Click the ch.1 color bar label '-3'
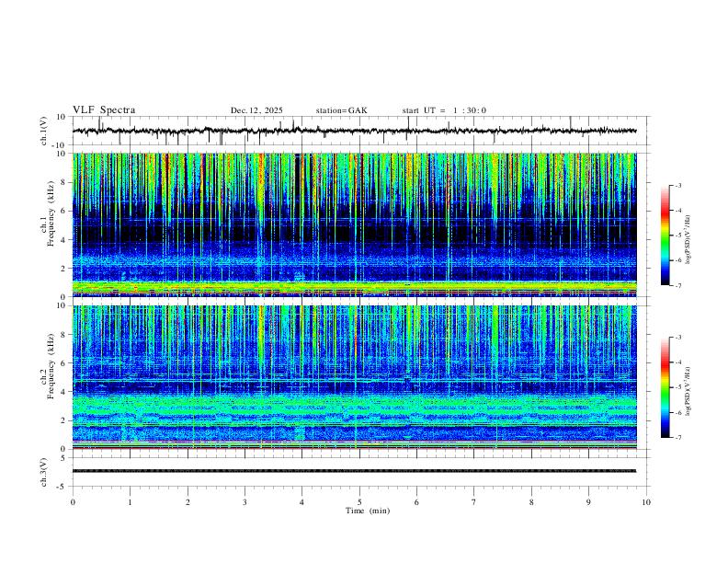Screen dimensions: 728x563 [x=678, y=185]
